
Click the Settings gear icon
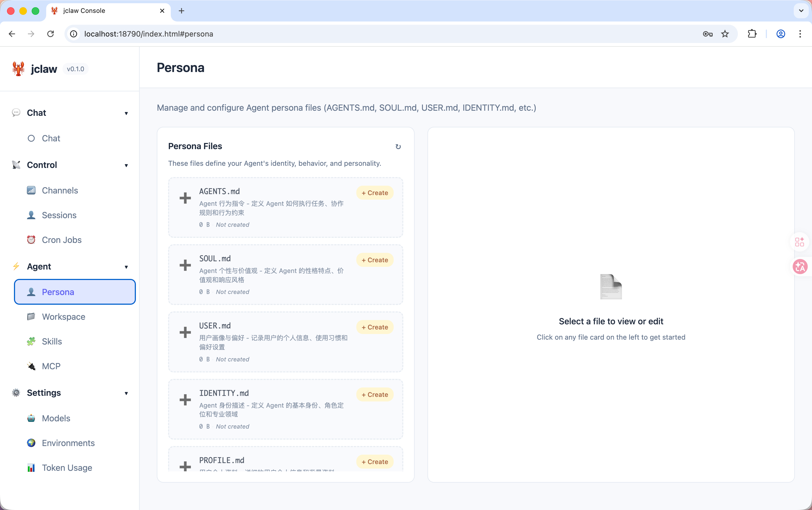16,393
